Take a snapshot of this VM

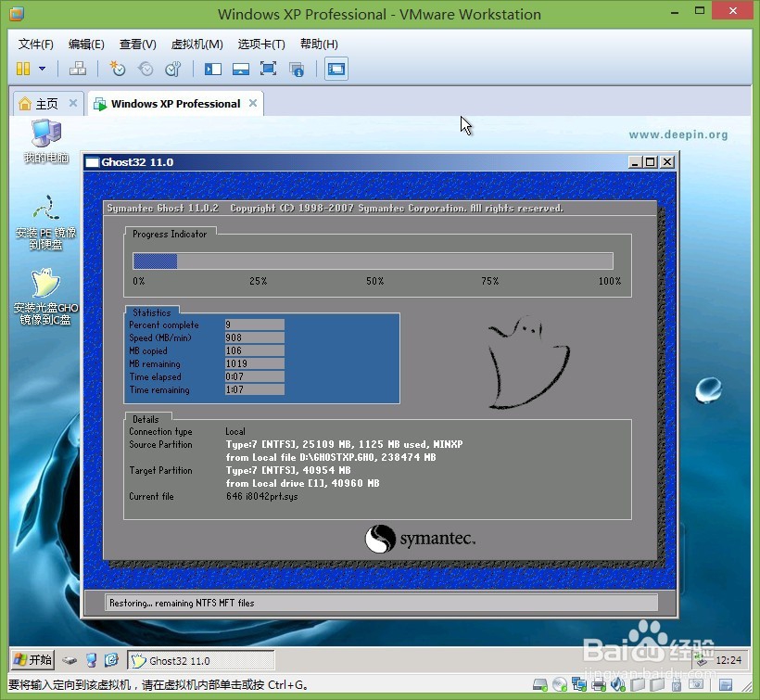pos(118,69)
